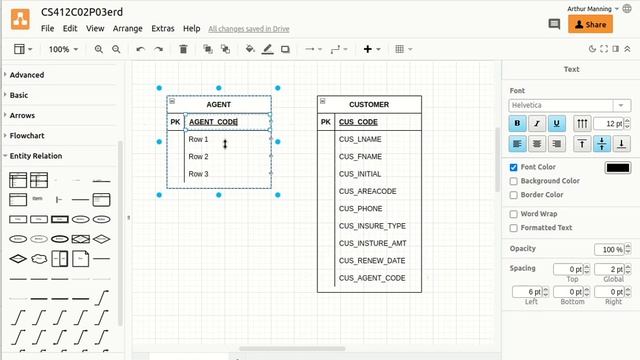Select the first table shape in Entity Relation
The image size is (640, 360).
coord(18,180)
